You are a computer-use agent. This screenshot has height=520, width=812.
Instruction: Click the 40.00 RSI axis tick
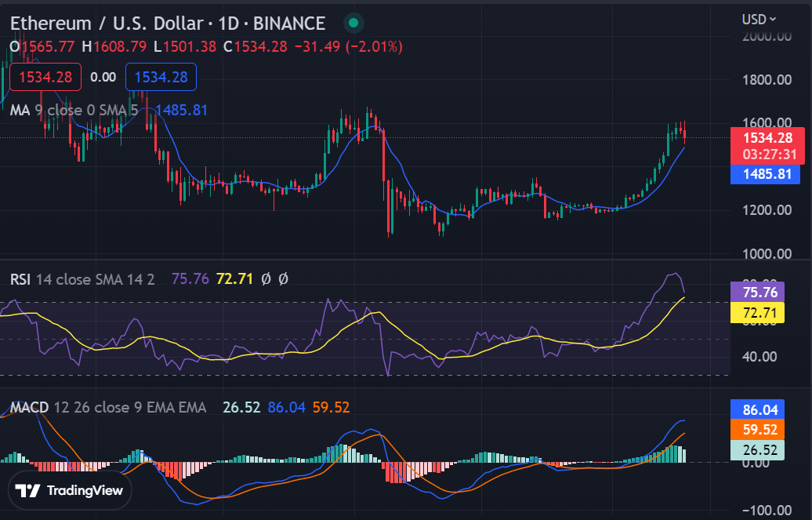point(759,357)
